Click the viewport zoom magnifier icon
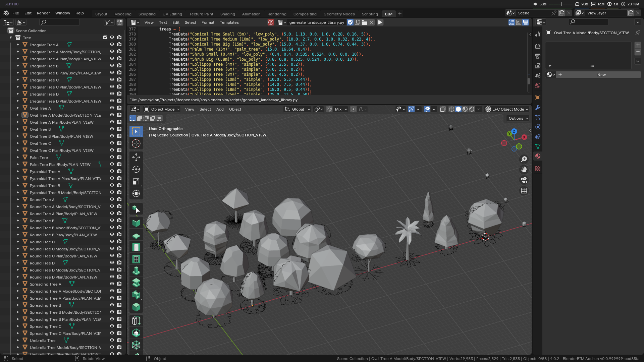 (524, 159)
